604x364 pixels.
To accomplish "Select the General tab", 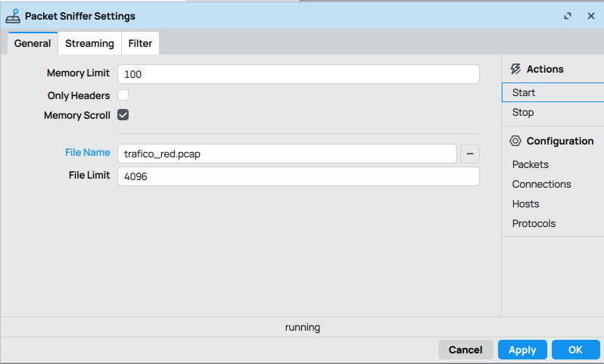I will coord(33,43).
